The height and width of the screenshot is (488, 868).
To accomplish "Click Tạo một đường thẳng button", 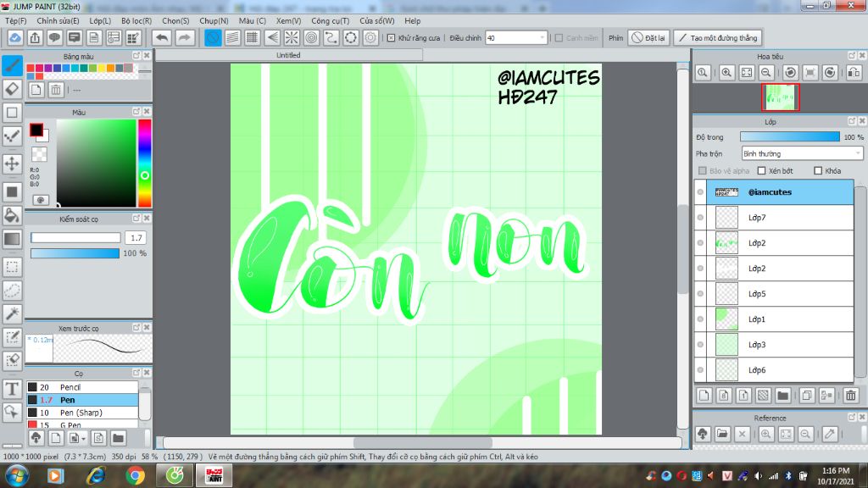I will point(718,37).
